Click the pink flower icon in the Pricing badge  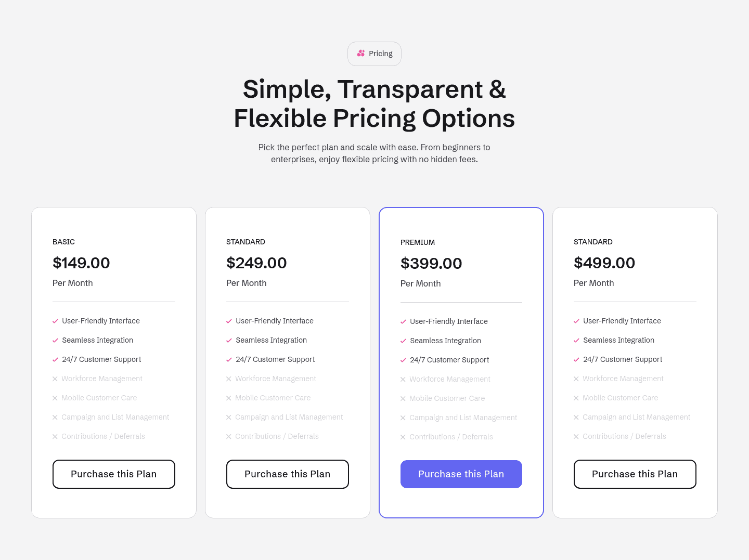[361, 53]
